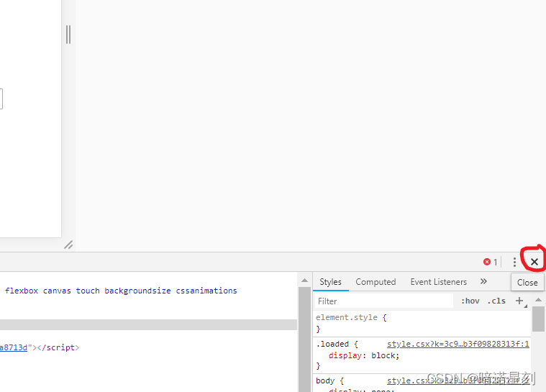Switch to the Styles tab
546x392 pixels.
coord(330,282)
